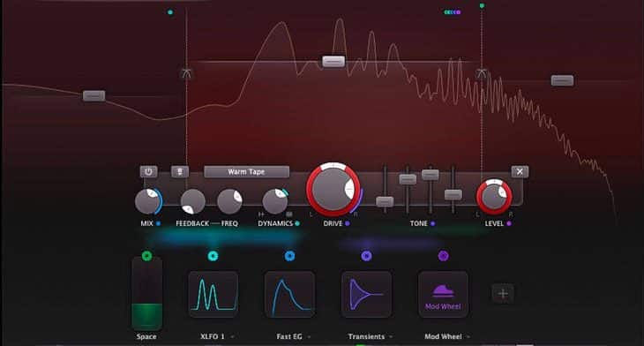Open the Mod Wheel source thumbnail
The height and width of the screenshot is (346, 644).
click(443, 294)
